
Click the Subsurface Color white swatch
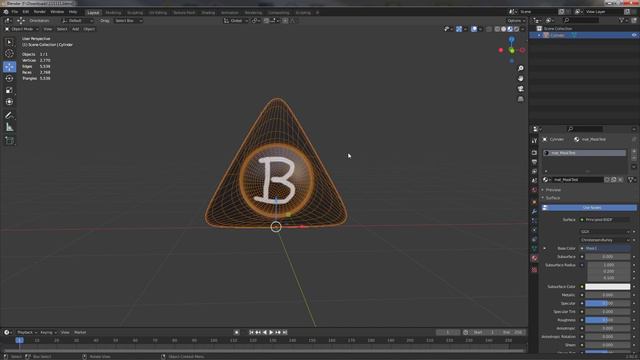pos(607,287)
